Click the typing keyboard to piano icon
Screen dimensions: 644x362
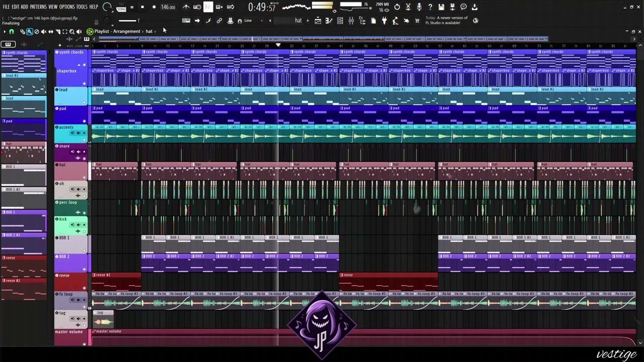[186, 21]
